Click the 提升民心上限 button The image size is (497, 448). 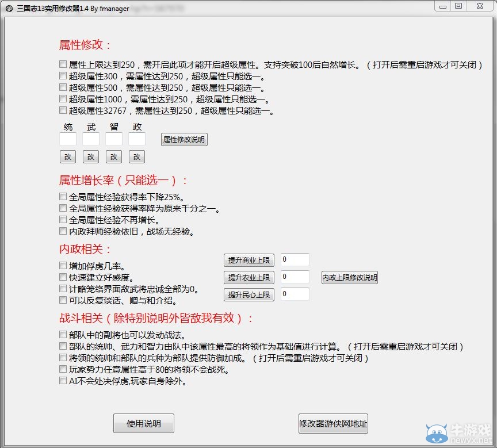coord(249,294)
